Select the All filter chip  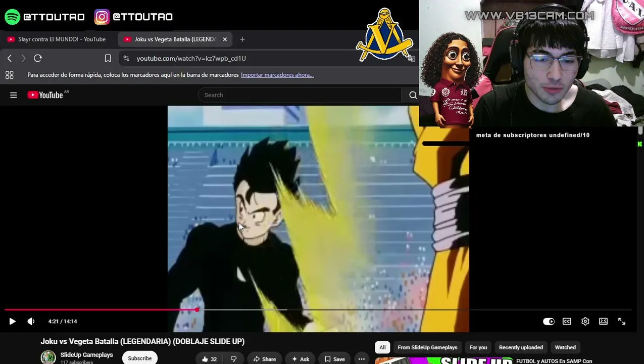pyautogui.click(x=382, y=347)
